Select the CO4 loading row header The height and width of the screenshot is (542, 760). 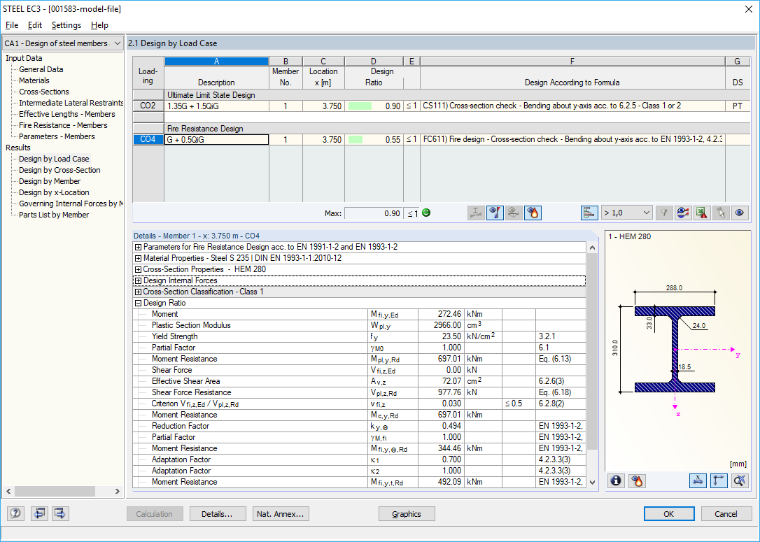[x=148, y=140]
